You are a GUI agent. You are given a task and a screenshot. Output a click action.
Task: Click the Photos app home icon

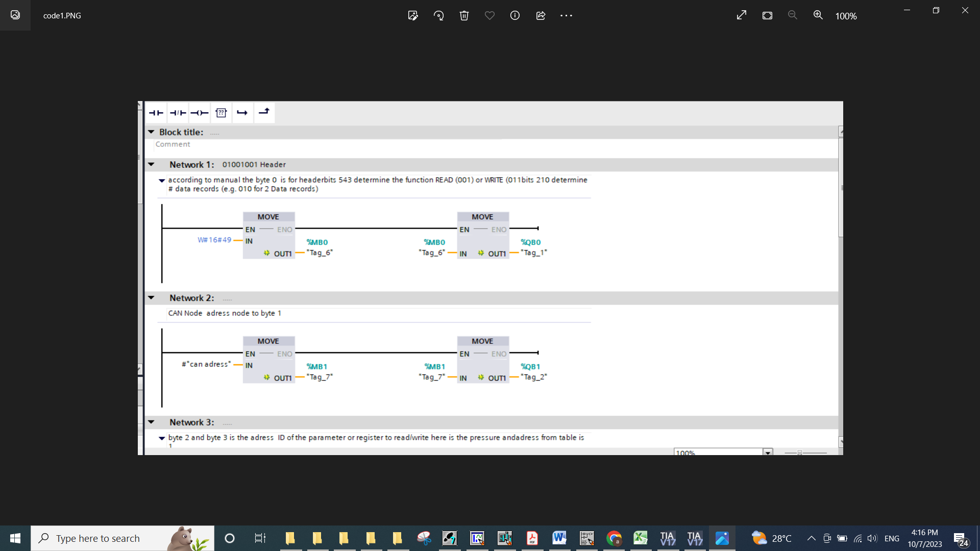15,15
